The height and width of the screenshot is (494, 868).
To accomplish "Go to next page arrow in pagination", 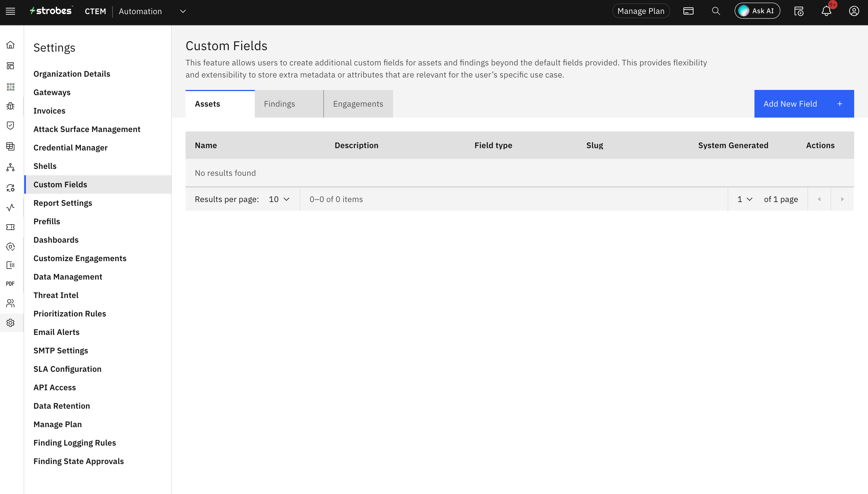I will pos(842,199).
